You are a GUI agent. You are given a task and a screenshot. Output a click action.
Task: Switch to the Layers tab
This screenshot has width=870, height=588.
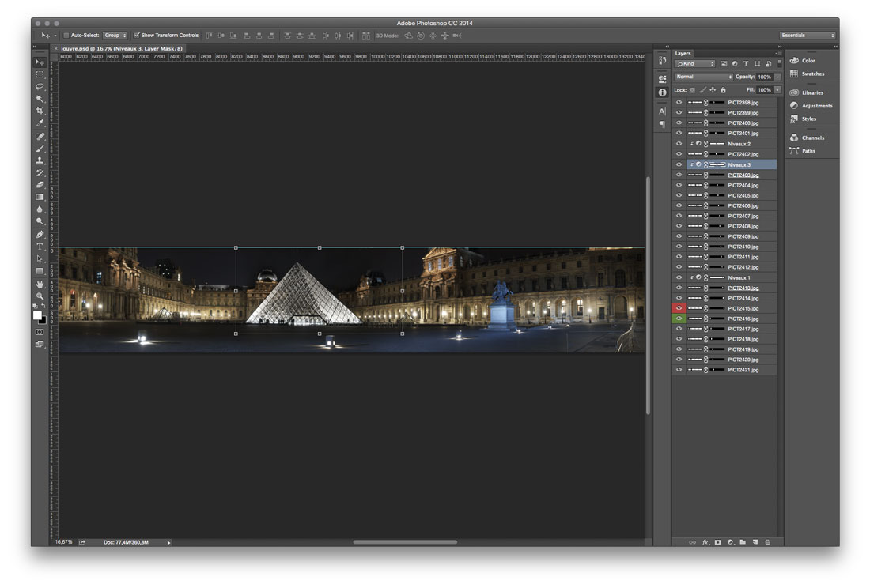coord(683,54)
